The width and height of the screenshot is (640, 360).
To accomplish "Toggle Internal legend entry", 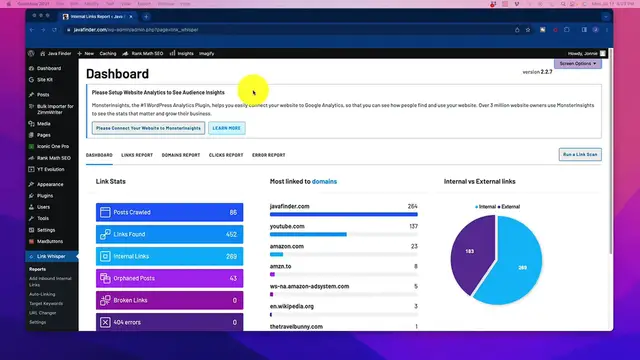I will click(x=486, y=207).
